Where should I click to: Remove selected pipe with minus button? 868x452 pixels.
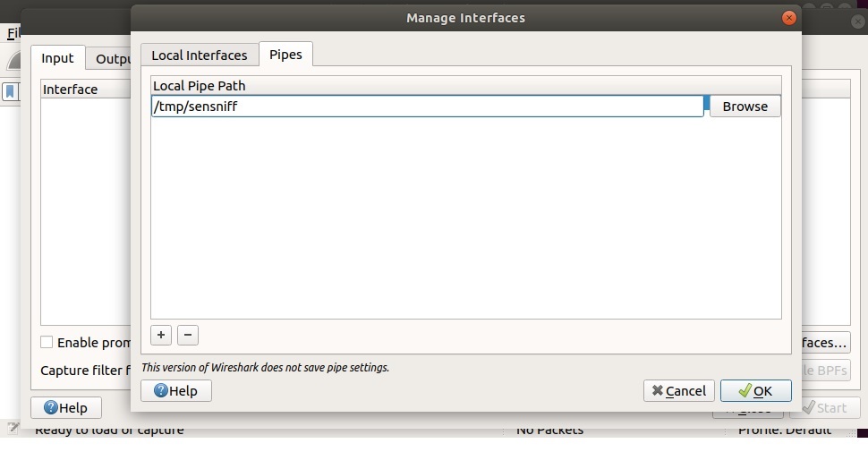coord(188,335)
